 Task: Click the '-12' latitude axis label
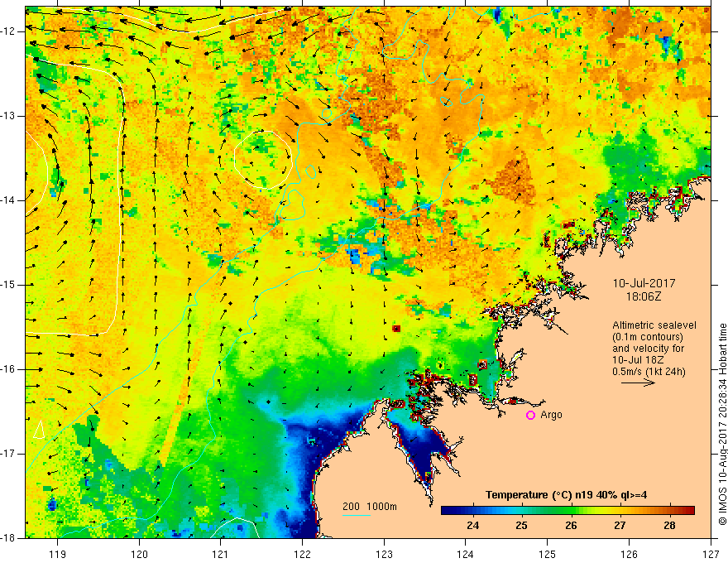[9, 31]
